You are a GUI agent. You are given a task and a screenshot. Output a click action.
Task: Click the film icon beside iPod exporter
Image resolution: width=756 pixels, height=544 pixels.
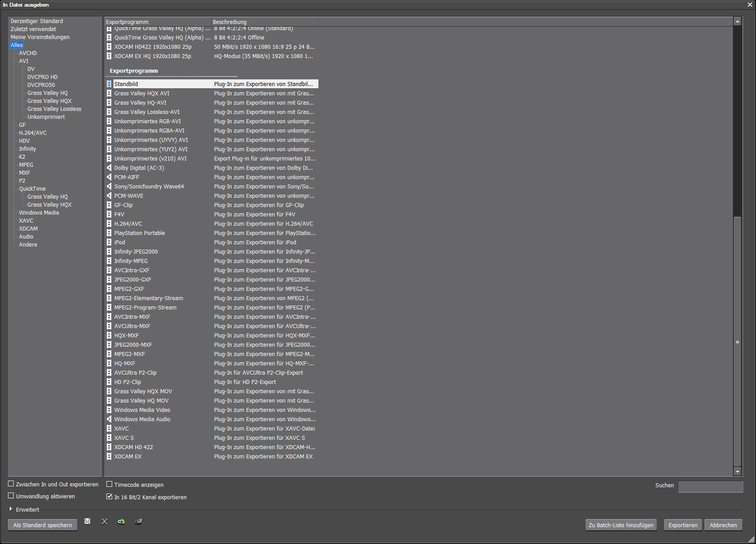click(109, 242)
